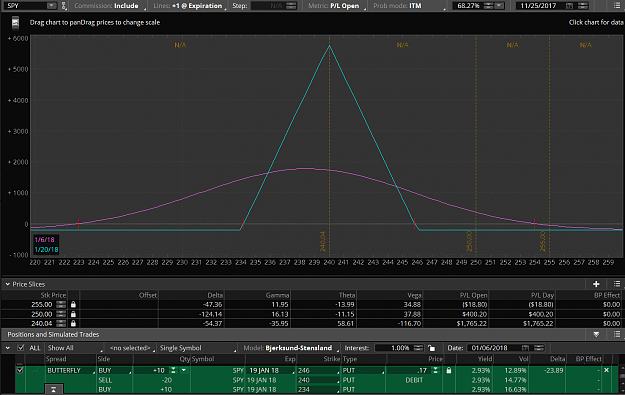Screen dimensions: 625x395
Task: Open the Single Symbol dropdown
Action: click(197, 348)
